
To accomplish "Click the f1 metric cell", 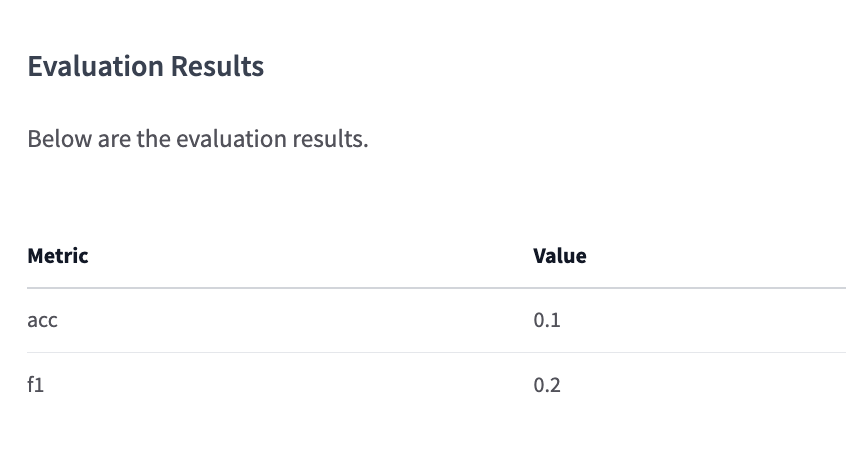I will (x=36, y=385).
